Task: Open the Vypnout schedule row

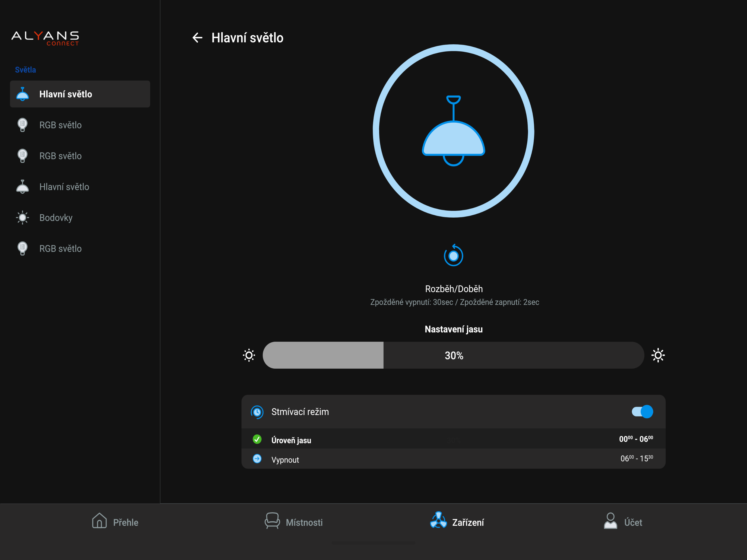Action: [x=453, y=459]
